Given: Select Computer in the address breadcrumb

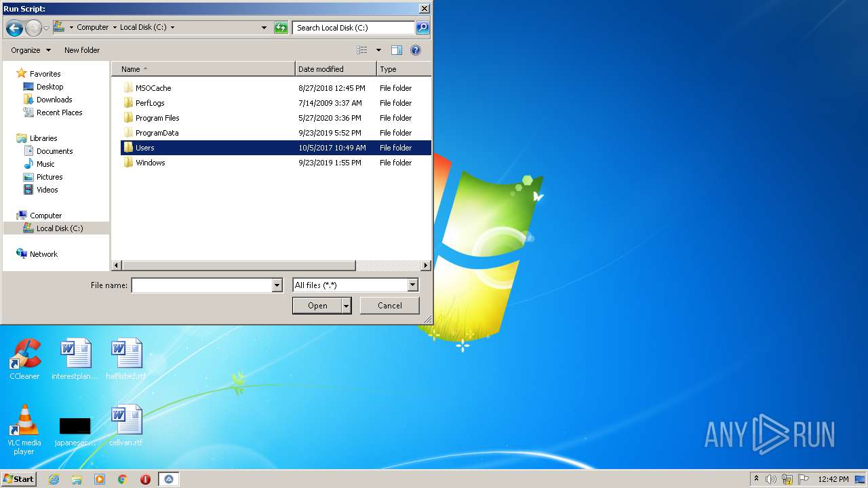Looking at the screenshot, I should pos(92,28).
